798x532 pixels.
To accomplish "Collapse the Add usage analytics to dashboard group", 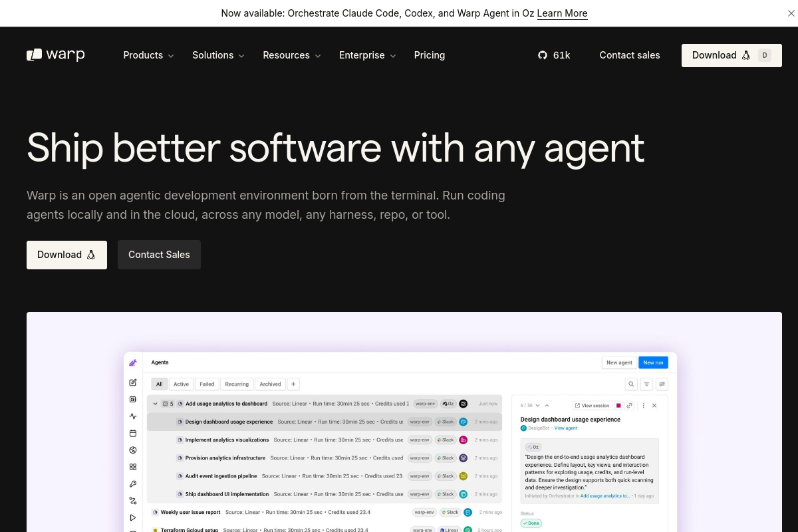I will (x=156, y=404).
